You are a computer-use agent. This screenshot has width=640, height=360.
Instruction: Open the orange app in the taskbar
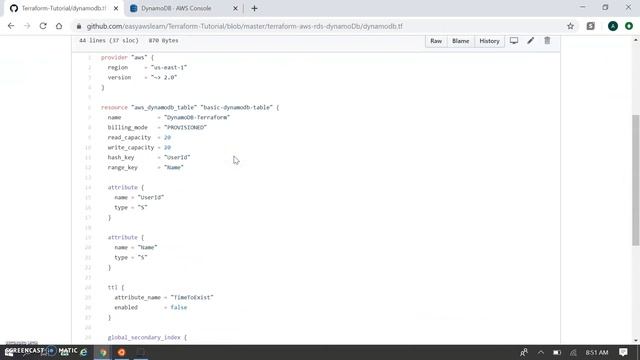click(x=122, y=352)
